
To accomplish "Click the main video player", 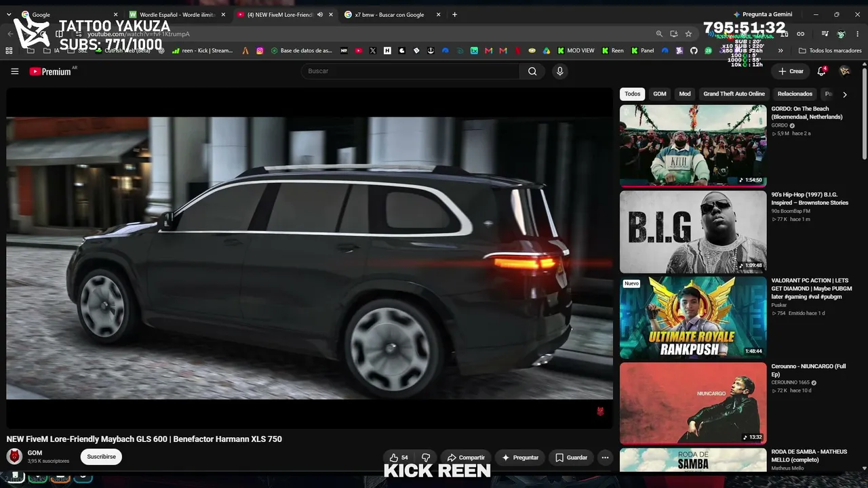I will pyautogui.click(x=309, y=258).
